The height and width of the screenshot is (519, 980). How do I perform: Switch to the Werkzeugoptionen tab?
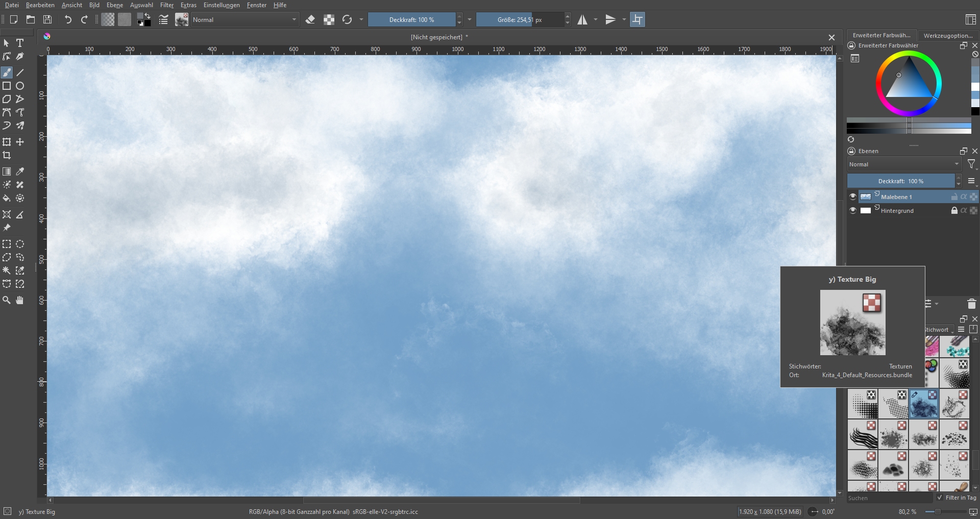(x=948, y=35)
